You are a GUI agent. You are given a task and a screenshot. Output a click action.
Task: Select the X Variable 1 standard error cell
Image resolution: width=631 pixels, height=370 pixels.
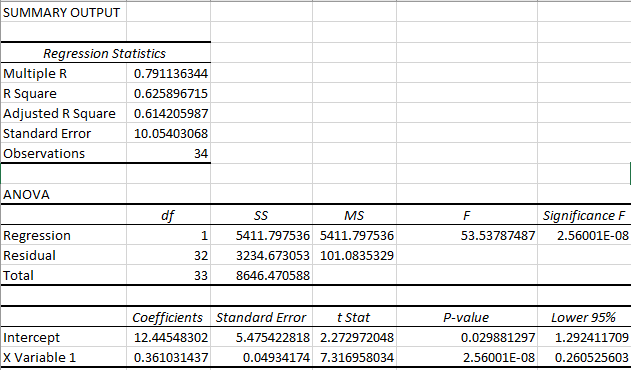point(262,357)
